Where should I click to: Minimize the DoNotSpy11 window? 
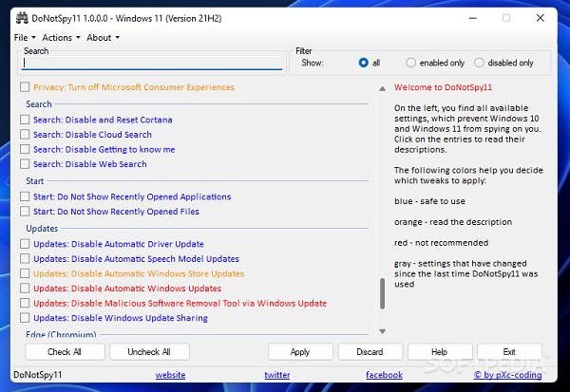pos(472,18)
